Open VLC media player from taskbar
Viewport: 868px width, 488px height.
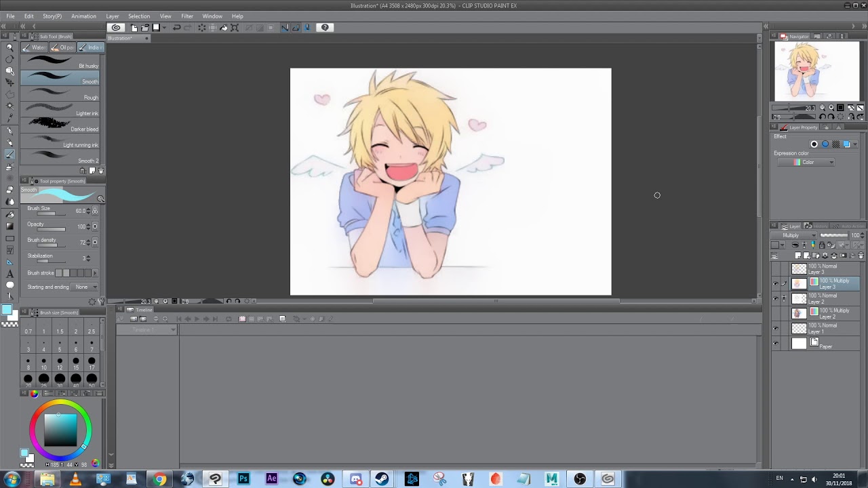pos(75,479)
